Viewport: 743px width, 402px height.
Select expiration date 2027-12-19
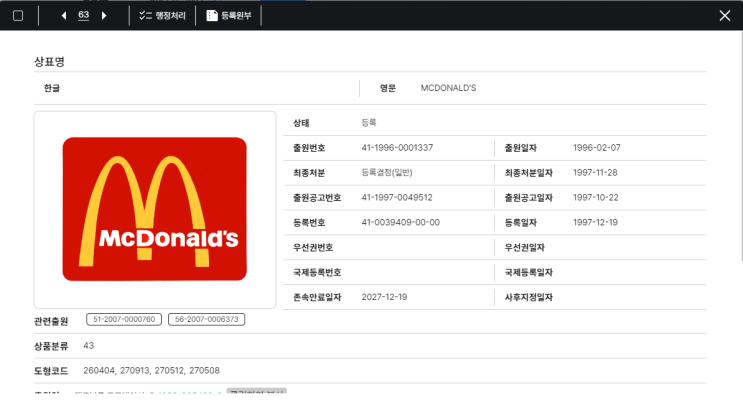[x=384, y=297]
